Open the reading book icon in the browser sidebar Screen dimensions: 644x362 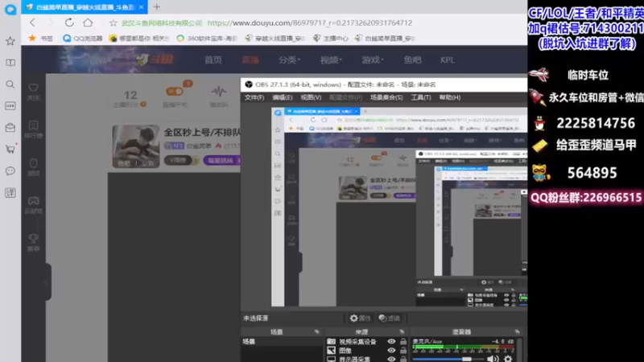pos(10,63)
